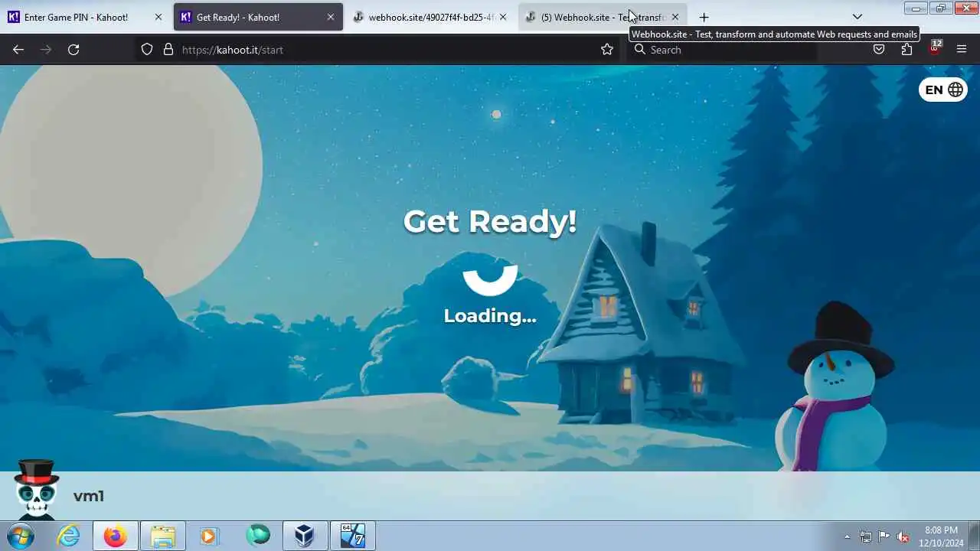
Task: Open a new browser tab with plus
Action: pos(704,17)
